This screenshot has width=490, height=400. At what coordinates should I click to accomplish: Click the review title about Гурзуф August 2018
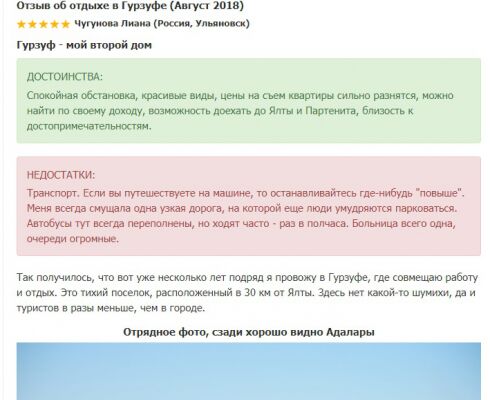130,6
